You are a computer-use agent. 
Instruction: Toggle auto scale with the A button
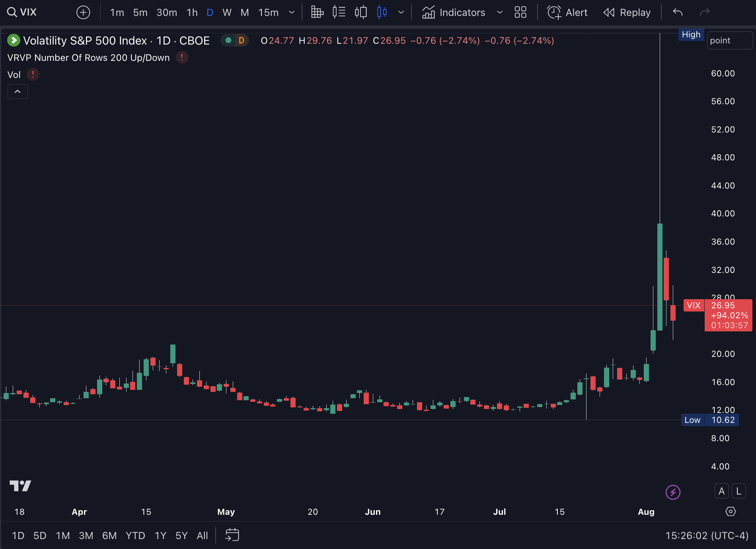click(x=721, y=491)
